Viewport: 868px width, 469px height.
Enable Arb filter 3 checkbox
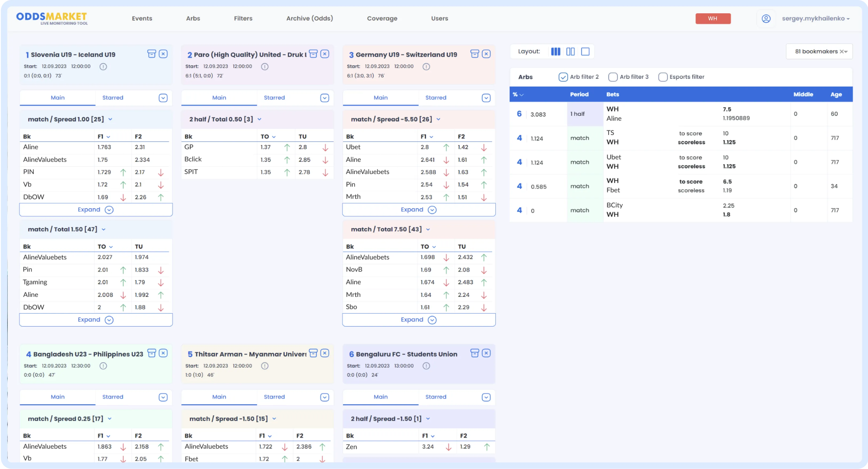click(612, 77)
